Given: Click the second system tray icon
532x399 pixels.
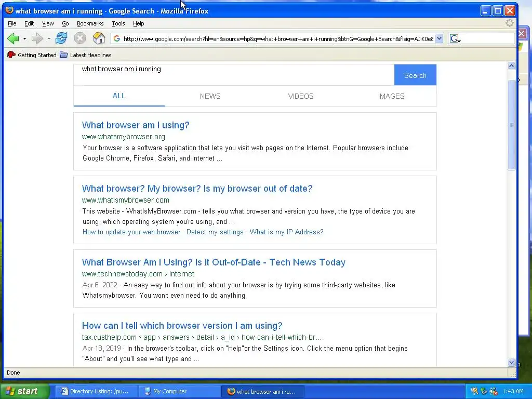Looking at the screenshot, I should 484,391.
